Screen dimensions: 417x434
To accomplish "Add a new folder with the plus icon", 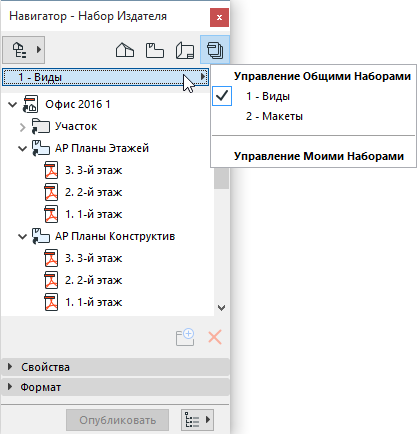I will pyautogui.click(x=185, y=337).
